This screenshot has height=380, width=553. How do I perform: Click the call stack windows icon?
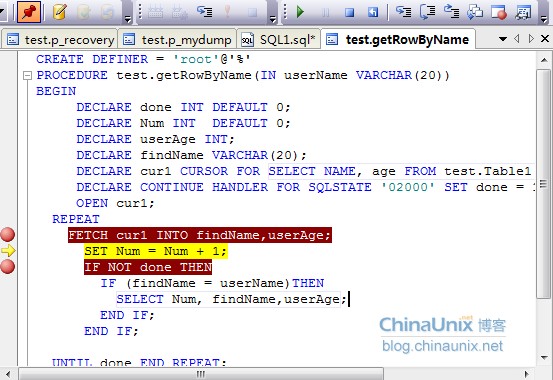pyautogui.click(x=475, y=12)
